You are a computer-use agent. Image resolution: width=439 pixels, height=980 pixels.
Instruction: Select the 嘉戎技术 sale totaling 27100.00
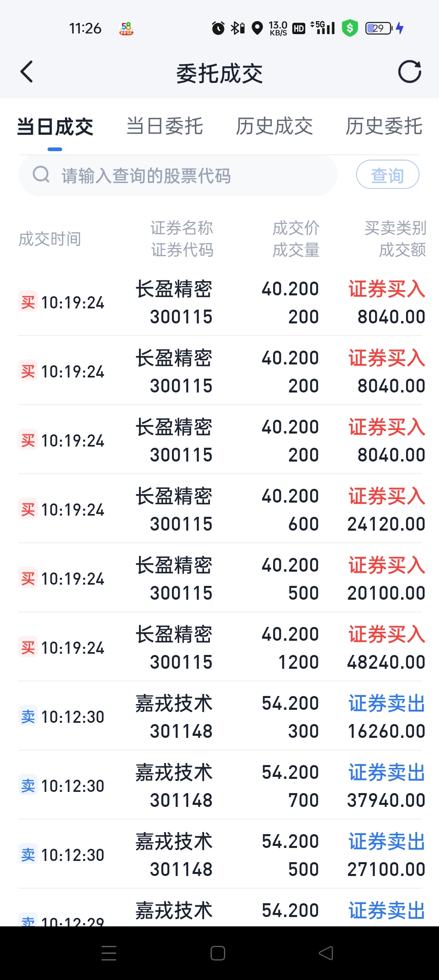click(x=219, y=854)
